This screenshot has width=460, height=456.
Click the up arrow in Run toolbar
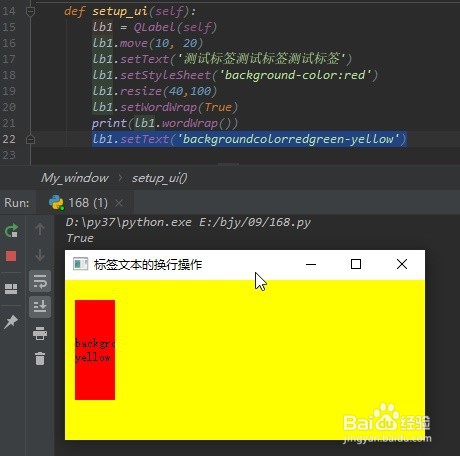pos(40,229)
